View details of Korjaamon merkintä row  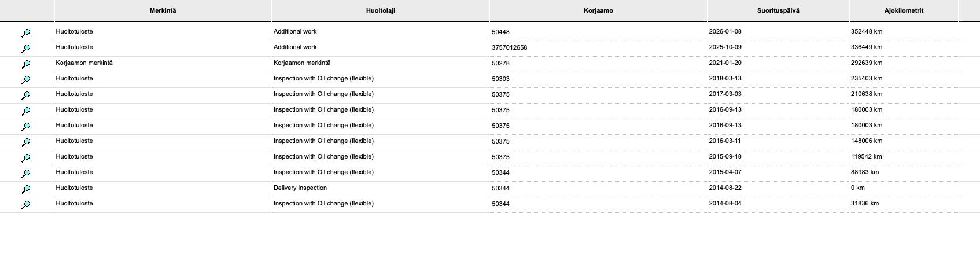[x=26, y=64]
